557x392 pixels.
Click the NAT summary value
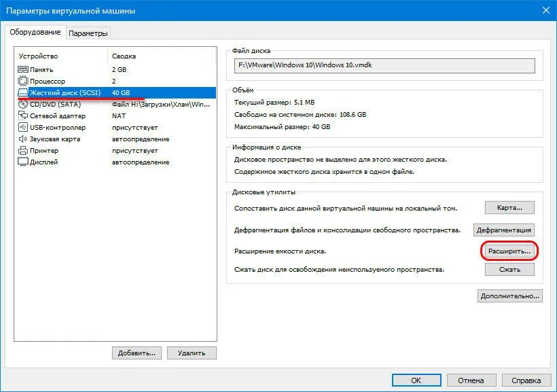coord(119,116)
